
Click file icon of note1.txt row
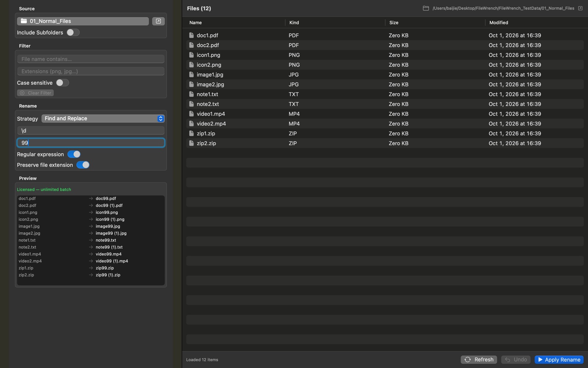point(191,94)
